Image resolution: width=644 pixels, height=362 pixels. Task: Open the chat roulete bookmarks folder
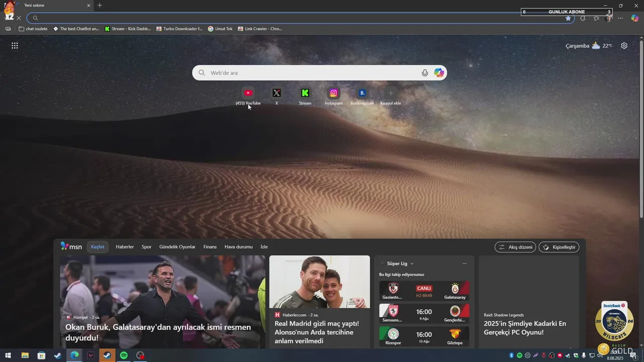pos(33,29)
